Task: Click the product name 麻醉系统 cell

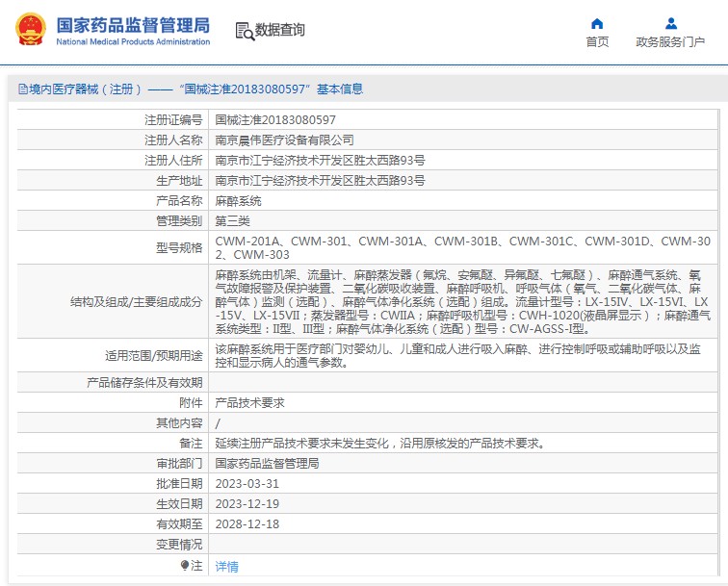Action: (x=238, y=201)
